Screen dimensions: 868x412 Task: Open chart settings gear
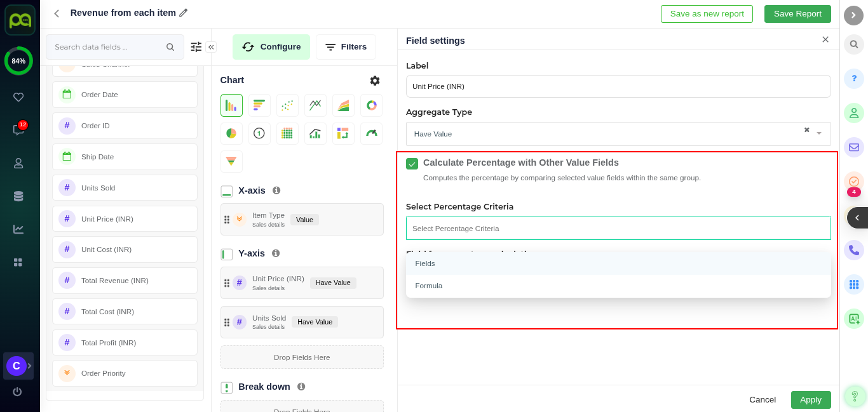click(x=375, y=81)
